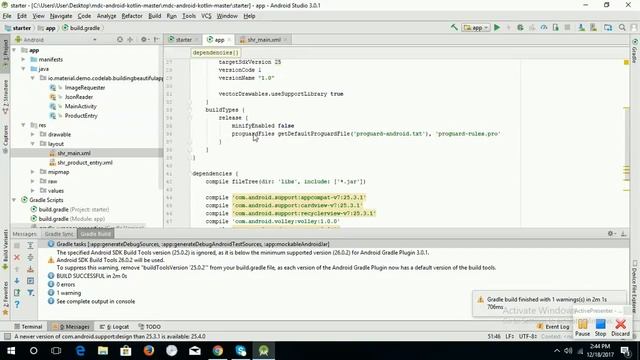
Task: Click the Search Everywhere magnifier icon
Action: coord(622,27)
